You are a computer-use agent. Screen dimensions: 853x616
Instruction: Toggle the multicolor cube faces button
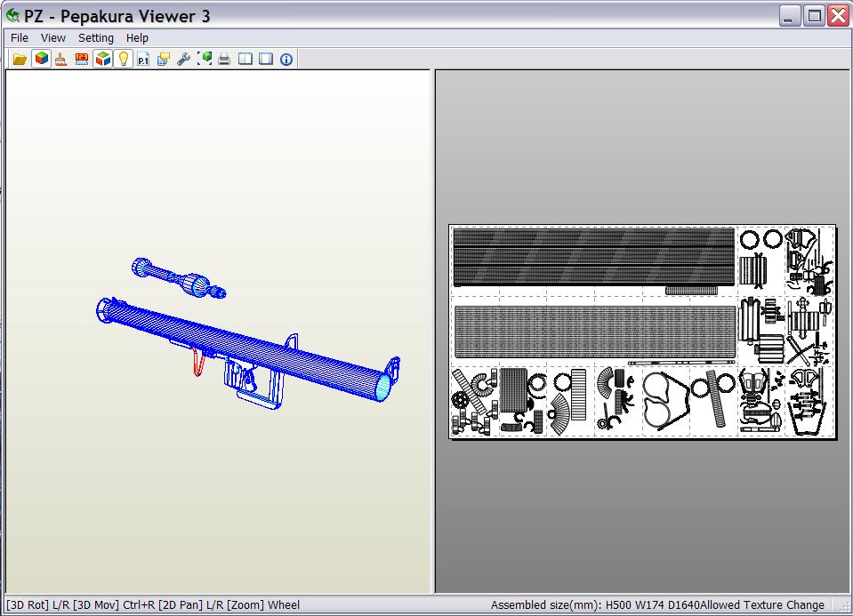click(103, 60)
